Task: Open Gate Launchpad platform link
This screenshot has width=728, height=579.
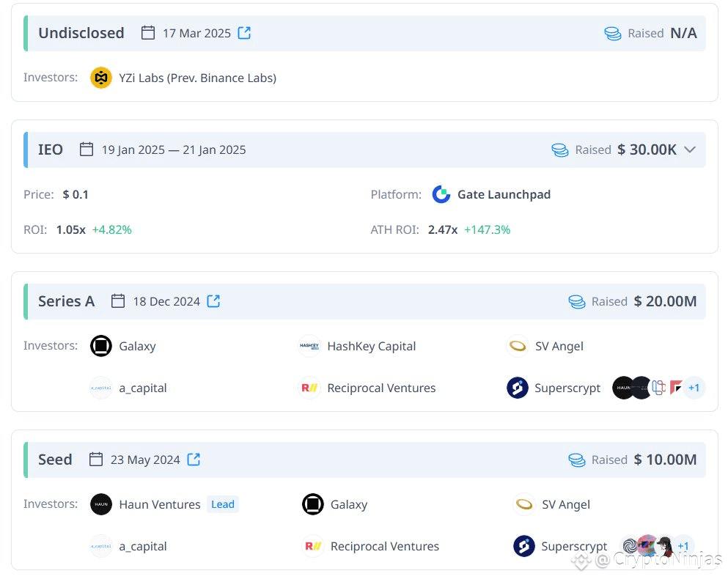Action: (504, 194)
